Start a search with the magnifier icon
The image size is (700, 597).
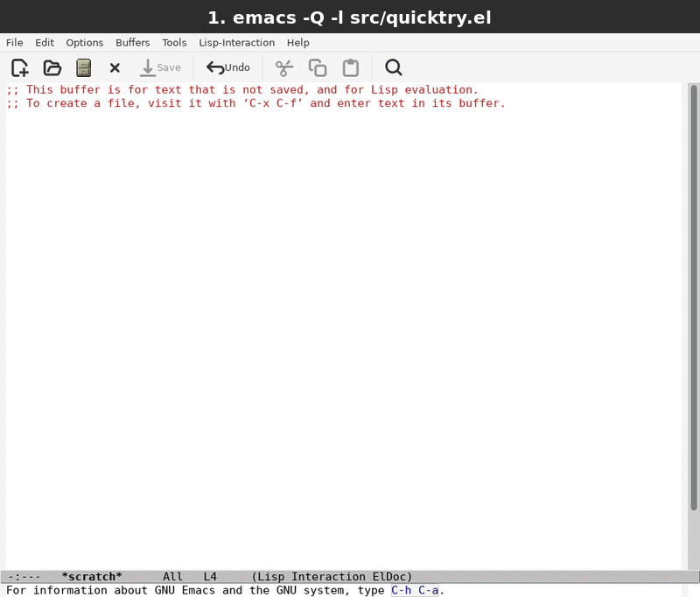(x=393, y=68)
